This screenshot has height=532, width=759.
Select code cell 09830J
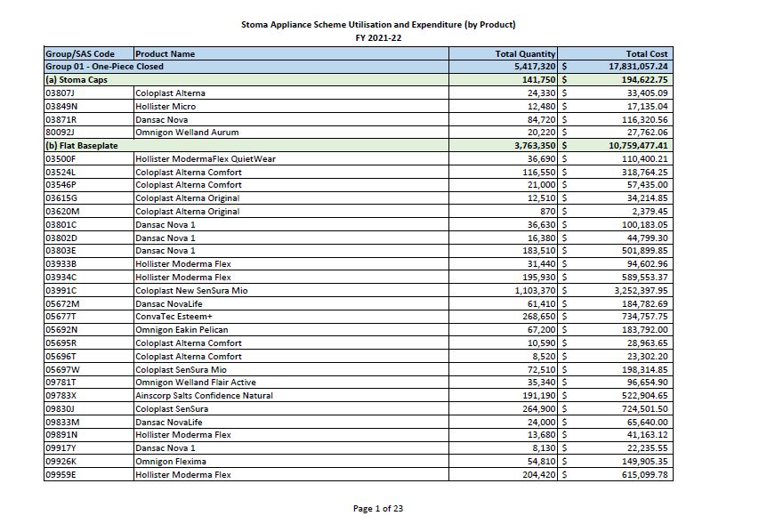(x=89, y=409)
